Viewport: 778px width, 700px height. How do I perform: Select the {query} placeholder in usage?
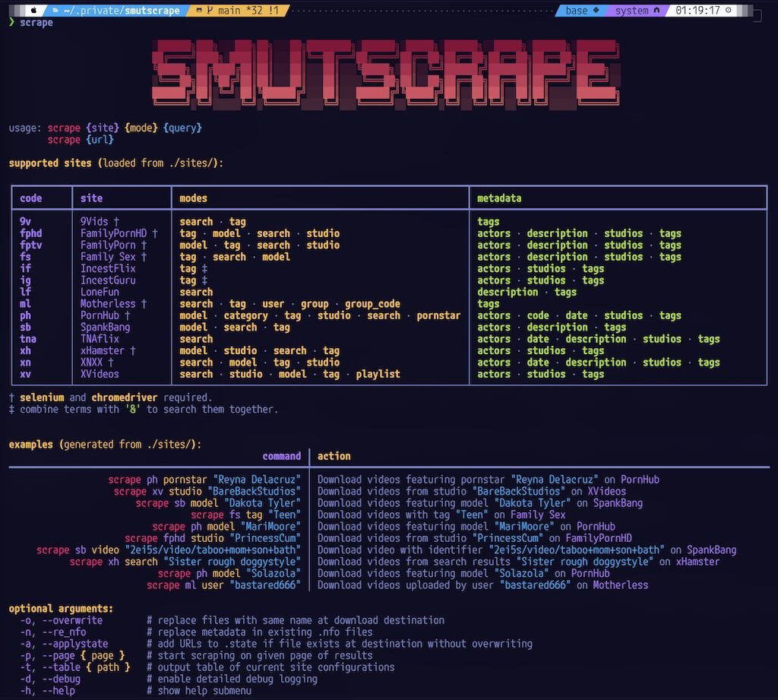point(182,128)
